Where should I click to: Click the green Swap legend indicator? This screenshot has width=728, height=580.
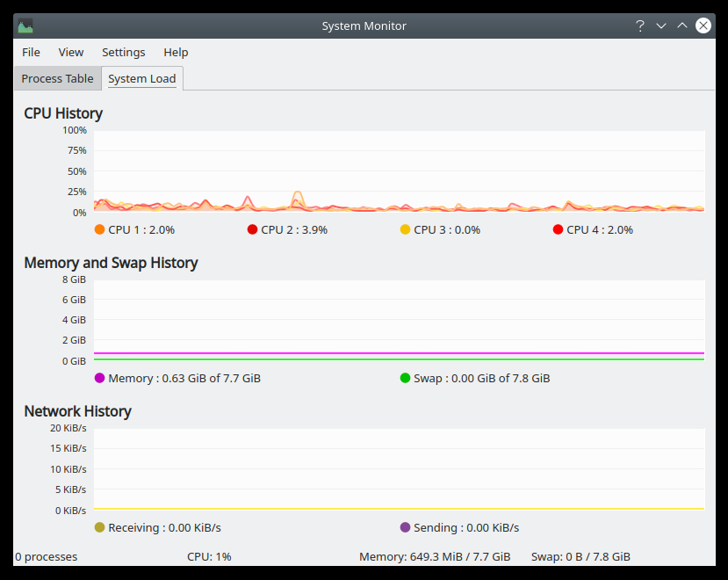click(404, 378)
